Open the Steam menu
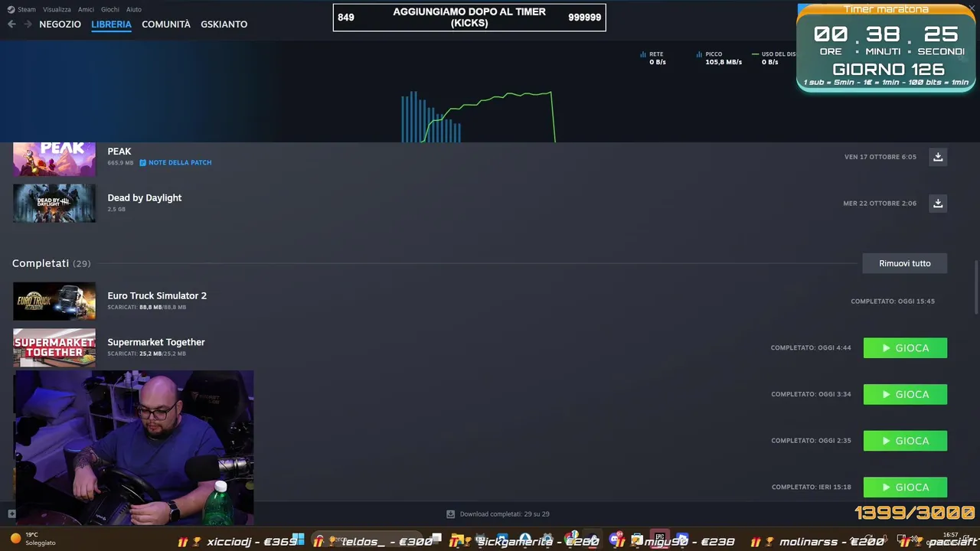 27,9
